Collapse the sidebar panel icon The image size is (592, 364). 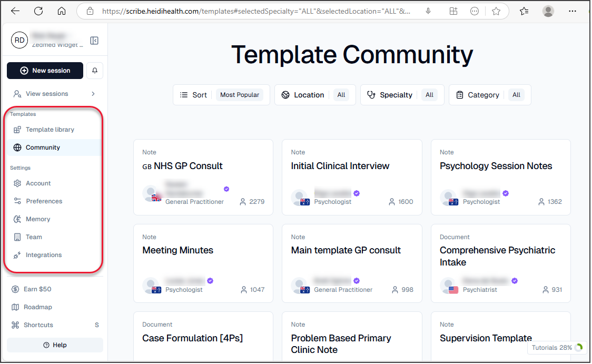(94, 41)
